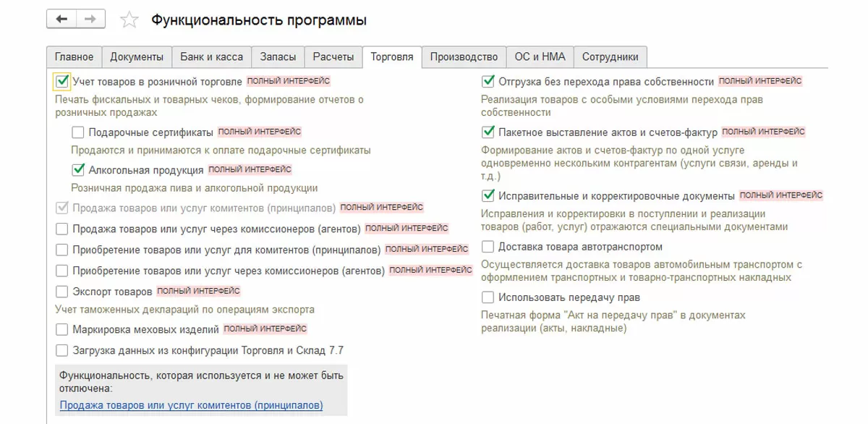The image size is (868, 424).
Task: Select the Сотрудники tab
Action: tap(610, 57)
